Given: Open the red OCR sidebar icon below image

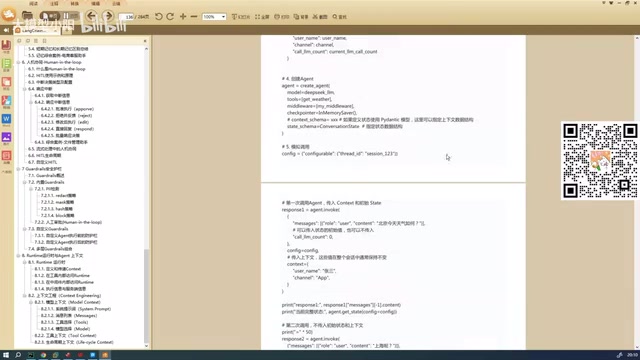Looking at the screenshot, I should pos(7,156).
